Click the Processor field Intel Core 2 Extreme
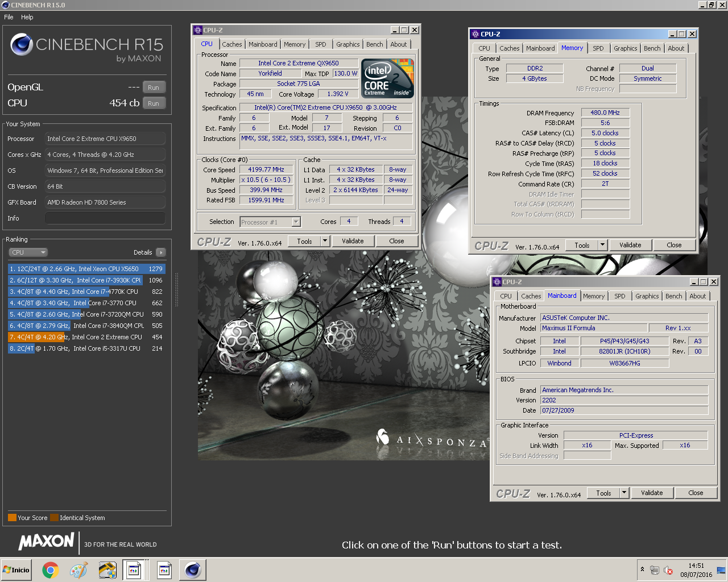 [105, 139]
